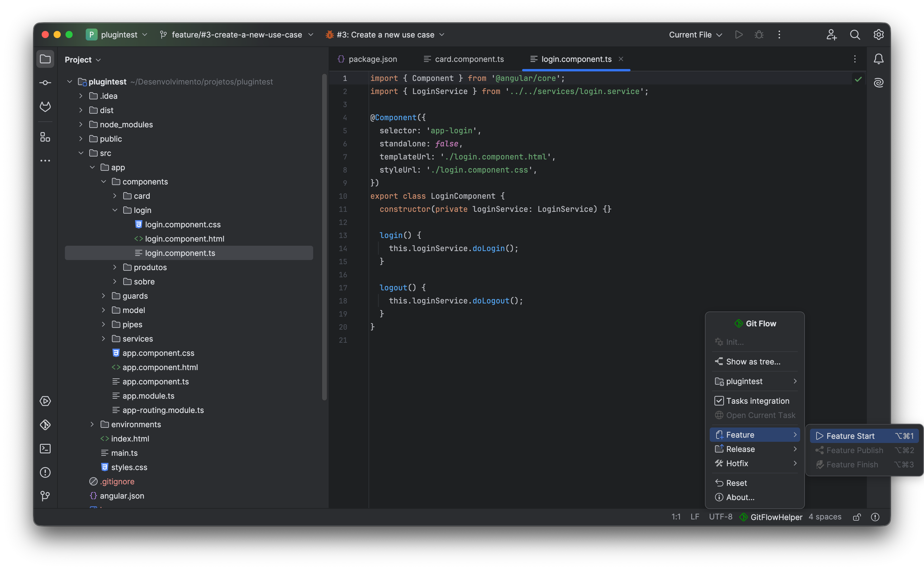Open task #3: Create a new use case
Image resolution: width=924 pixels, height=570 pixels.
click(385, 35)
